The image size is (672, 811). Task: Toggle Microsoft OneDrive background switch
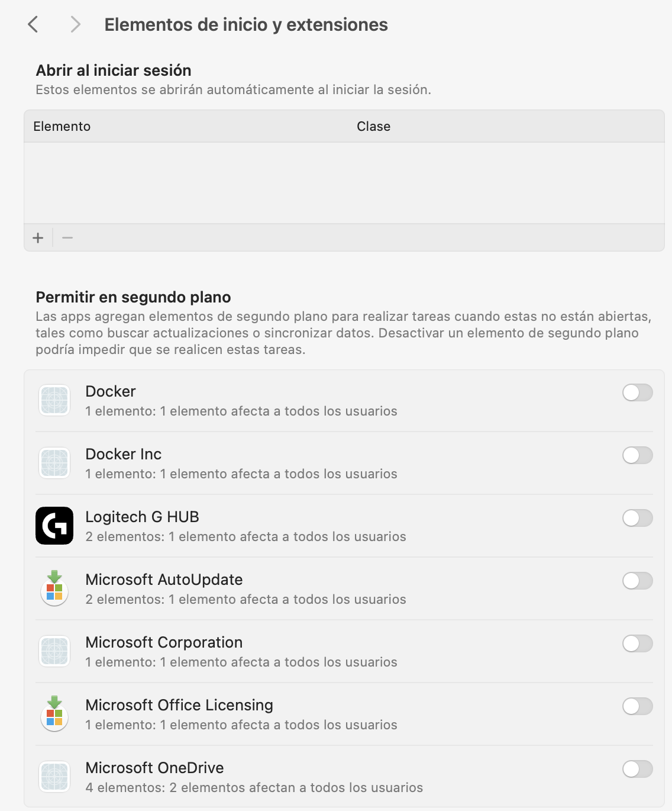tap(637, 769)
